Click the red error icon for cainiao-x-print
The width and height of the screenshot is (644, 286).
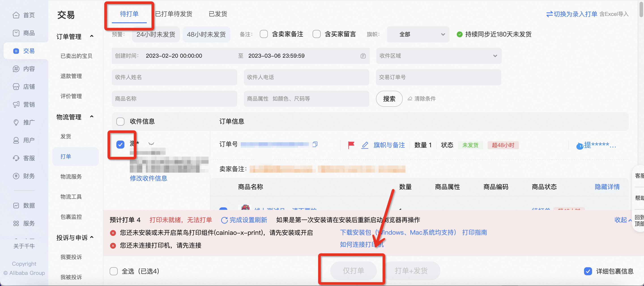click(113, 233)
